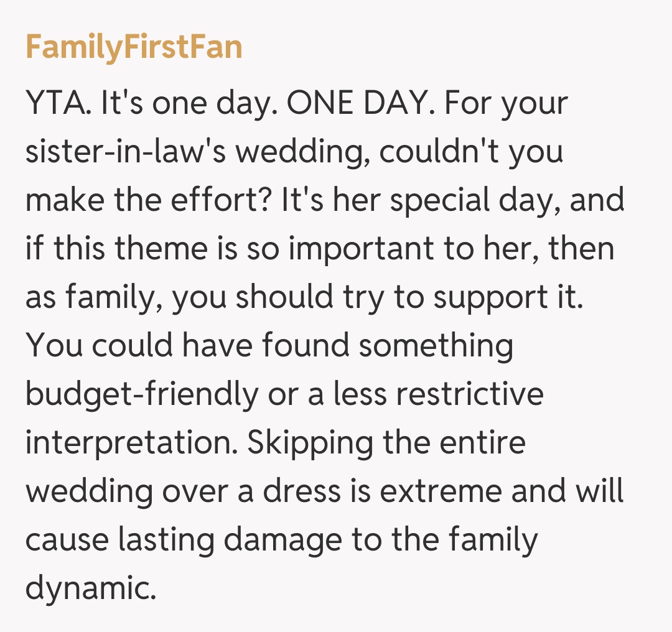
Task: Click the phrase "wedding over a dress"
Action: [183, 491]
